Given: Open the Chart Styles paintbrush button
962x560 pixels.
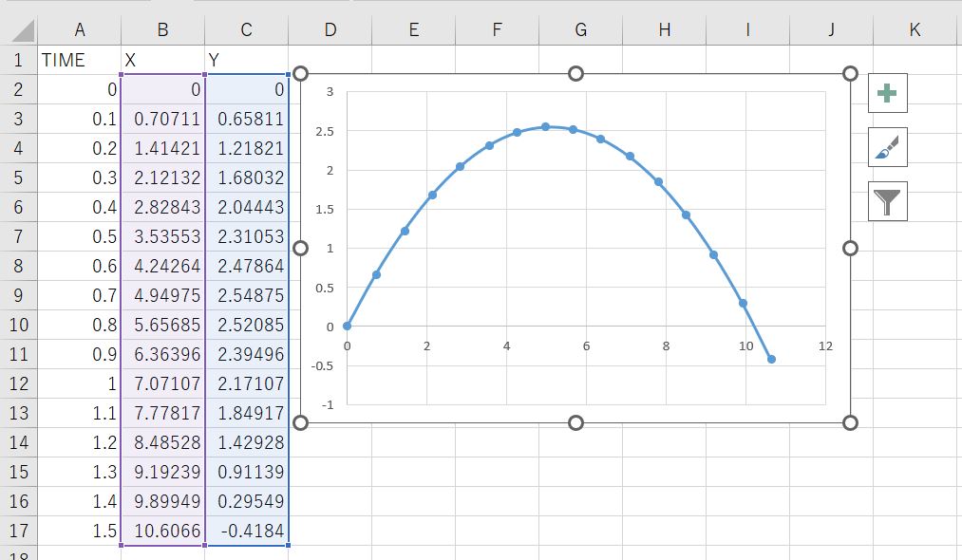Looking at the screenshot, I should click(x=887, y=147).
